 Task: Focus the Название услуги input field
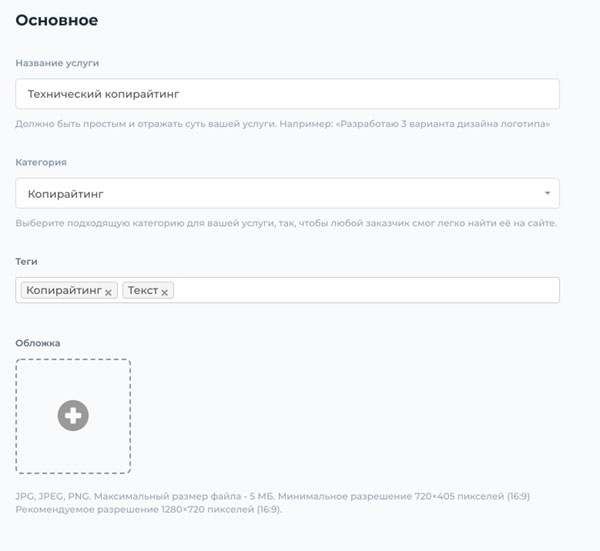tap(287, 94)
